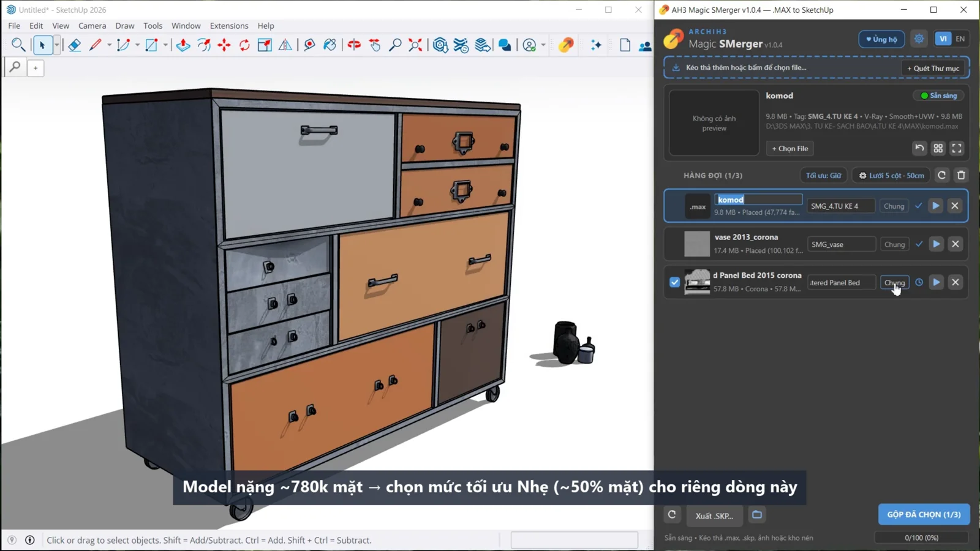The image size is (980, 551).
Task: Open 'Chung' dropdown on Panel Bed row
Action: click(x=894, y=282)
